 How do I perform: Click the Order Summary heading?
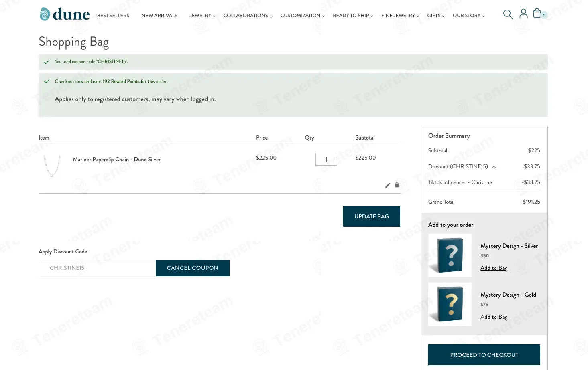[449, 136]
